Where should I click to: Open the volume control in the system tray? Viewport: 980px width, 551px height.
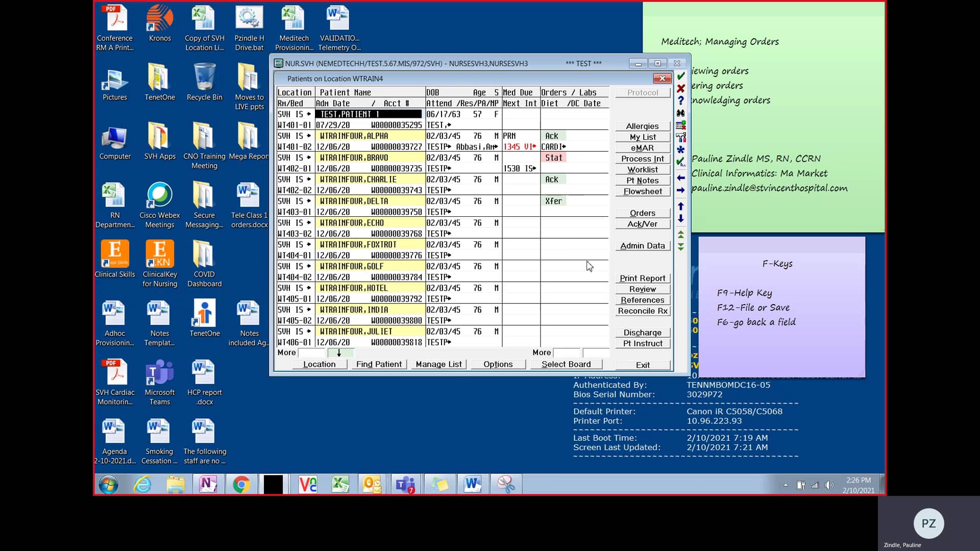click(829, 485)
